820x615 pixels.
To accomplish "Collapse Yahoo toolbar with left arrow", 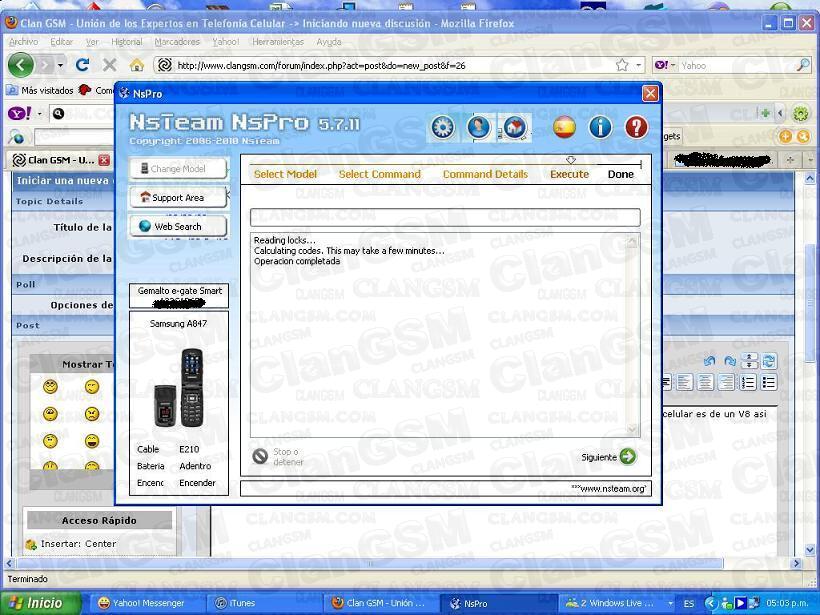I will tap(780, 113).
